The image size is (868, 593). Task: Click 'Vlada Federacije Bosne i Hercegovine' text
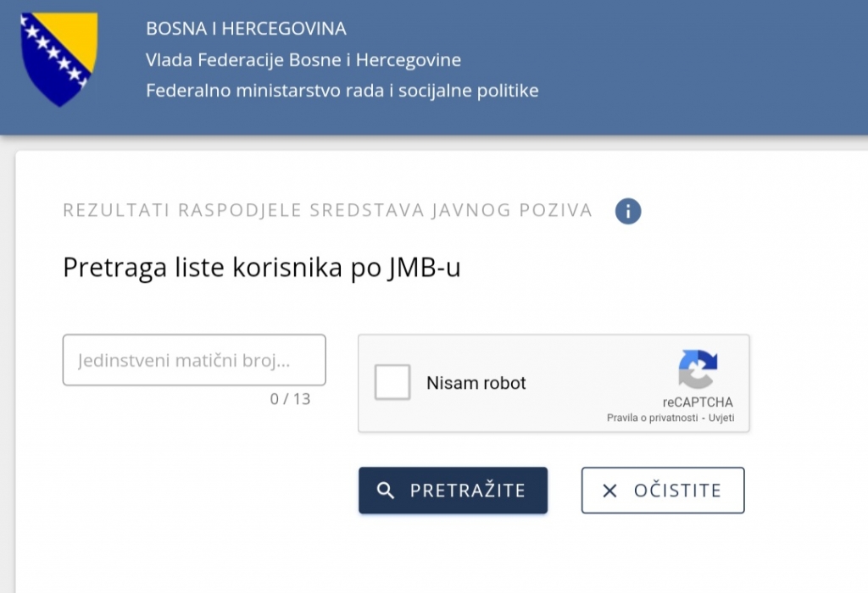pos(303,60)
